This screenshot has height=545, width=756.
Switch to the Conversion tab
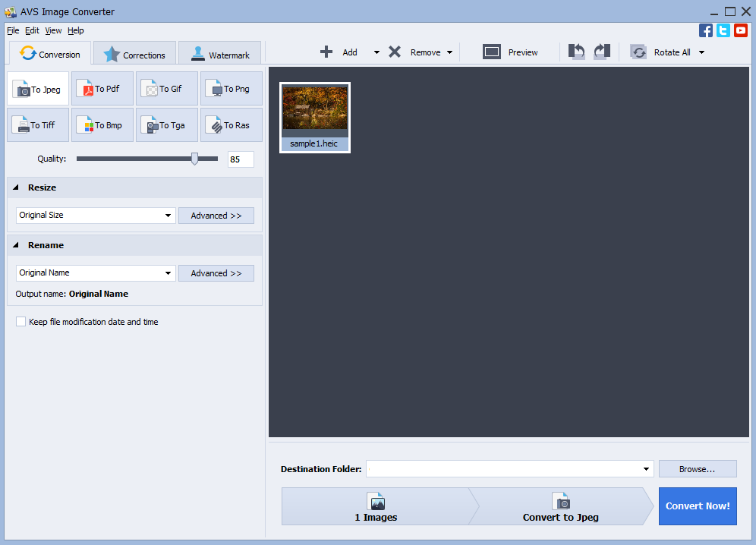tap(49, 54)
